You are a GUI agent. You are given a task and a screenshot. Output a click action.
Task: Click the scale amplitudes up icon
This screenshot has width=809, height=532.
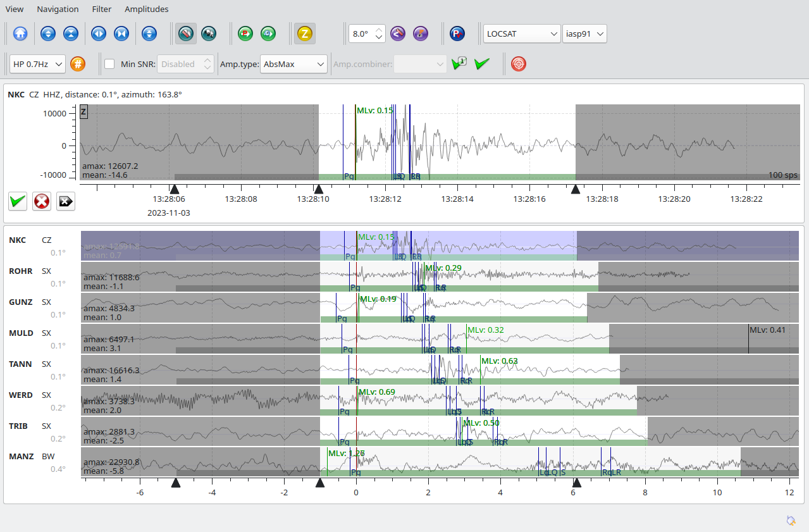pyautogui.click(x=48, y=34)
